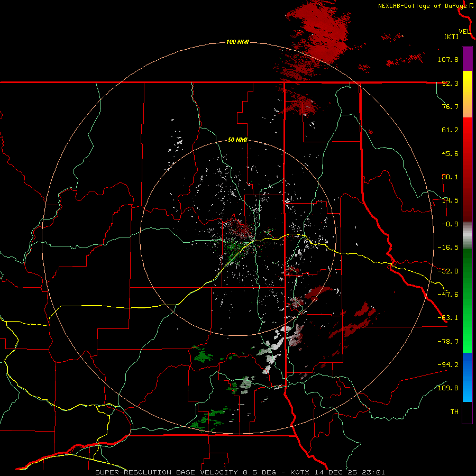Click the TH label on the scale
476x476 pixels.
(x=454, y=412)
